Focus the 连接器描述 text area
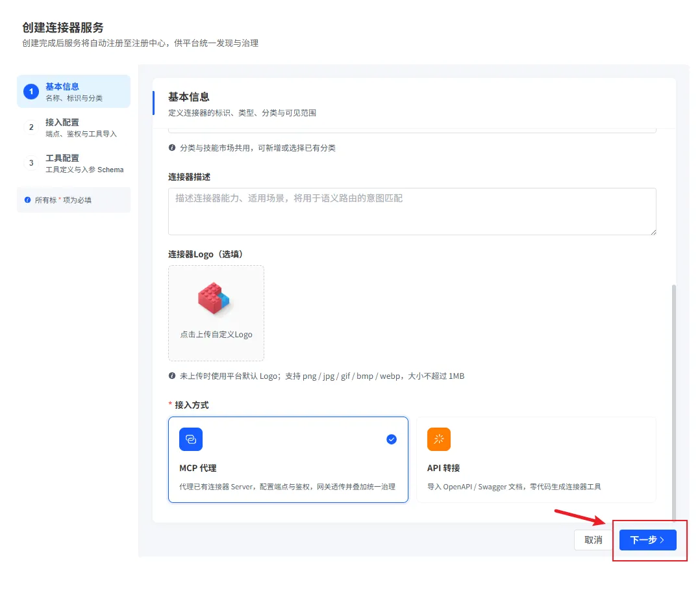This screenshot has width=700, height=592. [412, 211]
